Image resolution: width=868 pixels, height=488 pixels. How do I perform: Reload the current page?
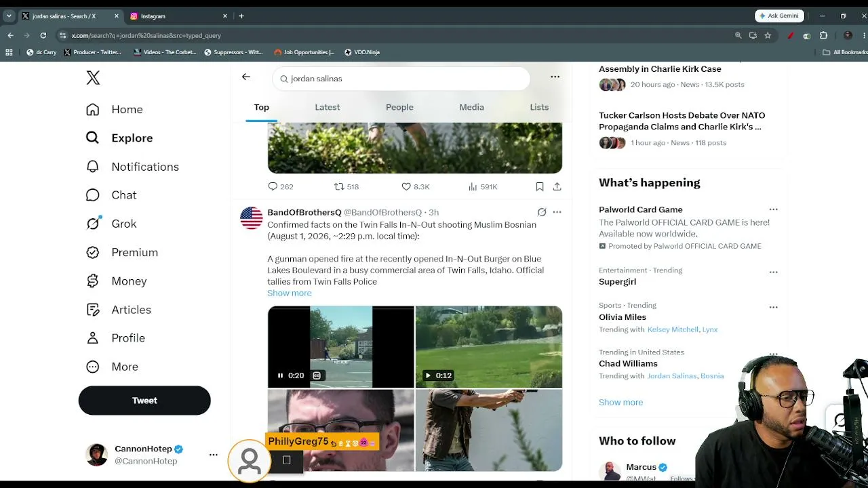point(43,35)
